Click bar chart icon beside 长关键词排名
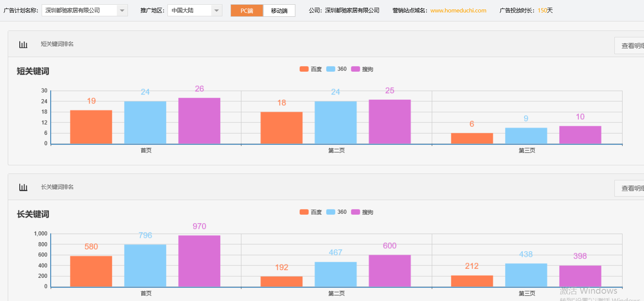Image resolution: width=644 pixels, height=301 pixels. (x=23, y=187)
